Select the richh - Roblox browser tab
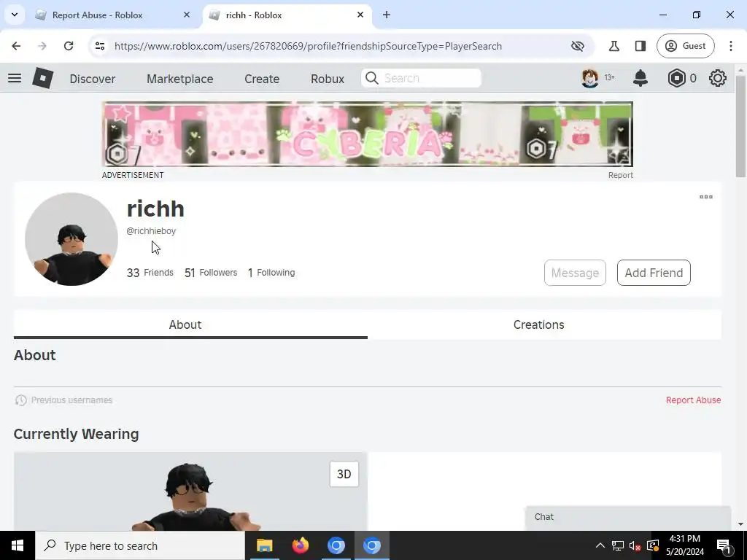Screen dimensions: 747x560 coord(287,15)
